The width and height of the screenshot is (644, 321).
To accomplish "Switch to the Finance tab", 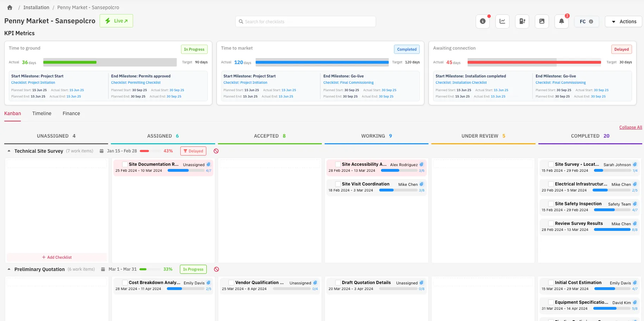I will [x=71, y=113].
